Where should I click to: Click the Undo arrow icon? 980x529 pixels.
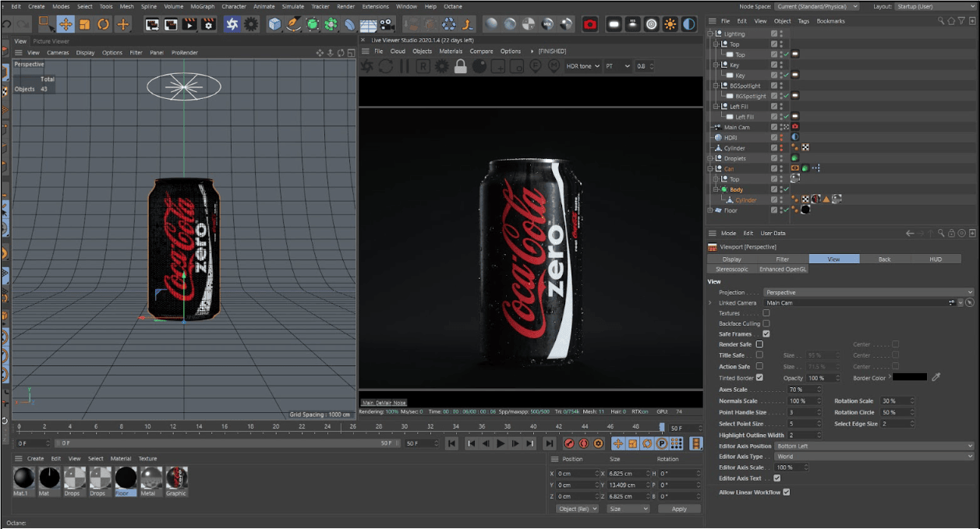pyautogui.click(x=7, y=24)
